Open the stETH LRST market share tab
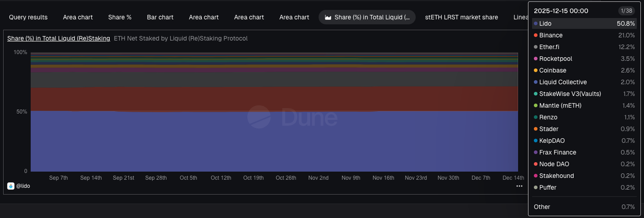 [461, 17]
